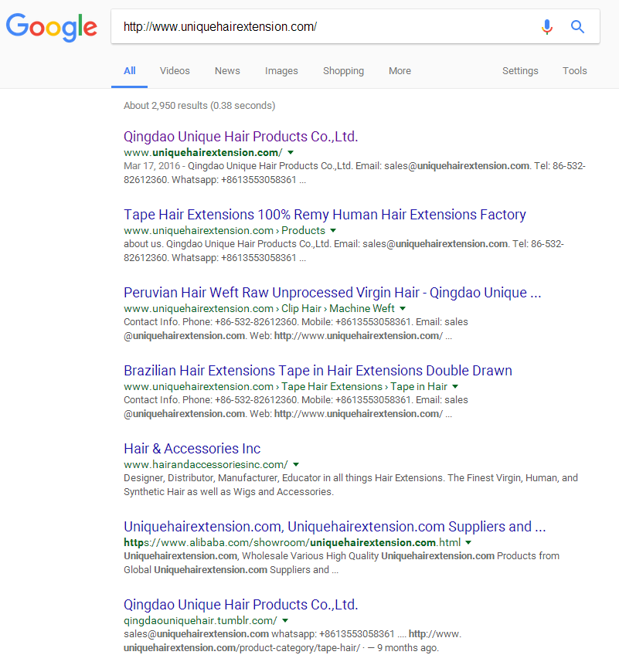The height and width of the screenshot is (672, 619).
Task: Open search Tools options
Action: 574,71
